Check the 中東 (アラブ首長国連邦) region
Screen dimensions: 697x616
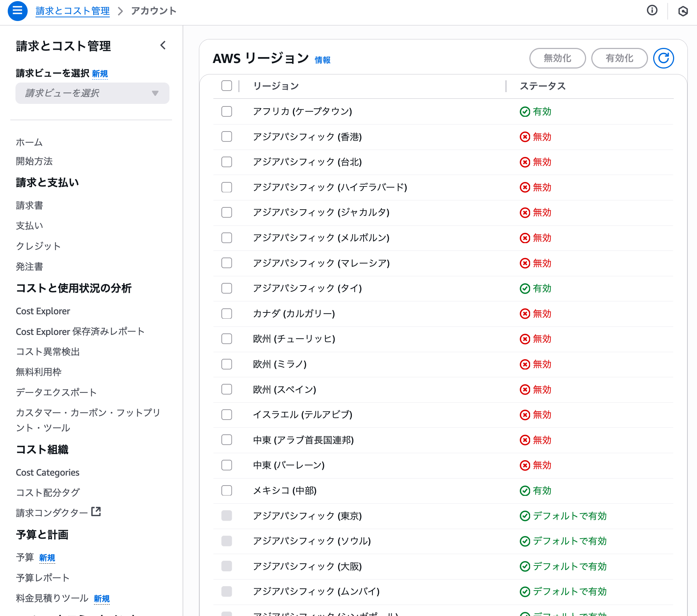(227, 440)
